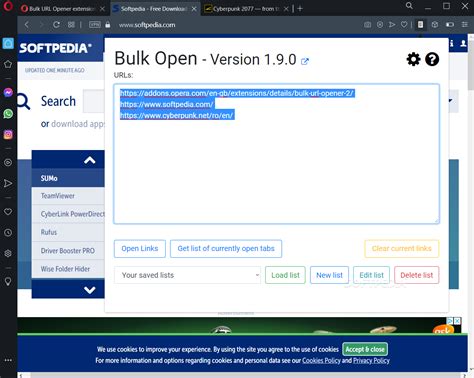Open extension in new window icon

click(x=305, y=61)
